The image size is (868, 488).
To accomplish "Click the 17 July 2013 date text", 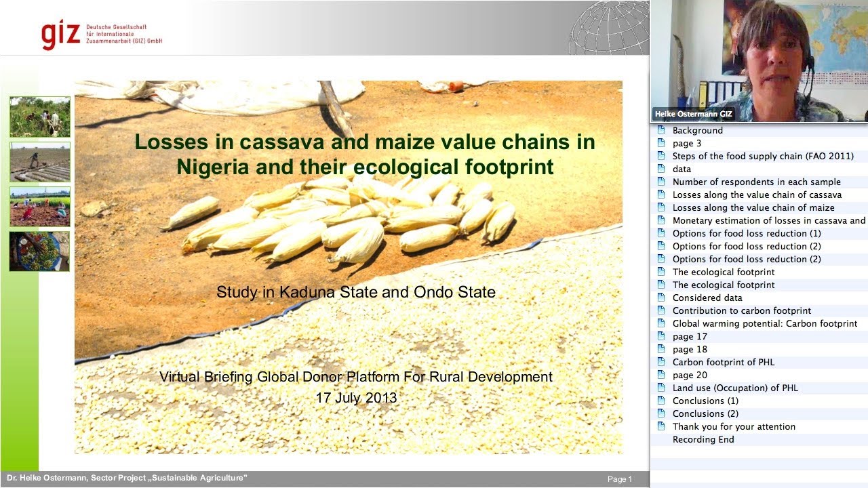I will tap(356, 398).
